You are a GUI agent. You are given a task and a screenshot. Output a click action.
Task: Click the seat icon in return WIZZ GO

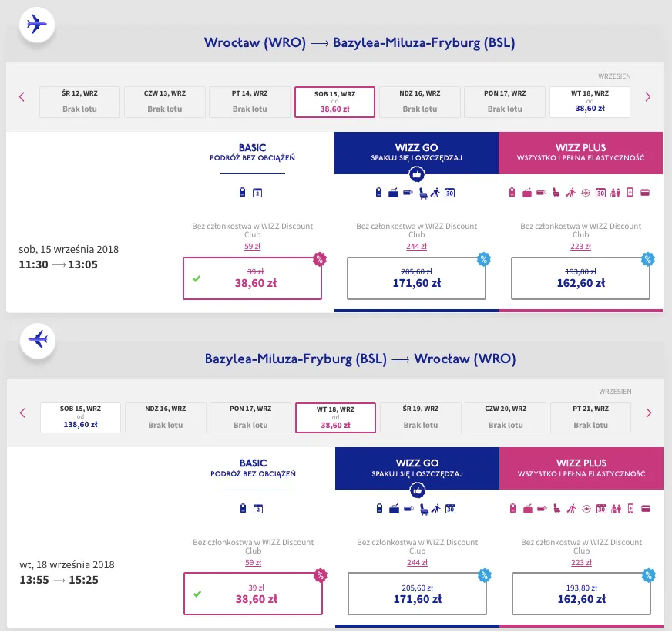click(422, 508)
